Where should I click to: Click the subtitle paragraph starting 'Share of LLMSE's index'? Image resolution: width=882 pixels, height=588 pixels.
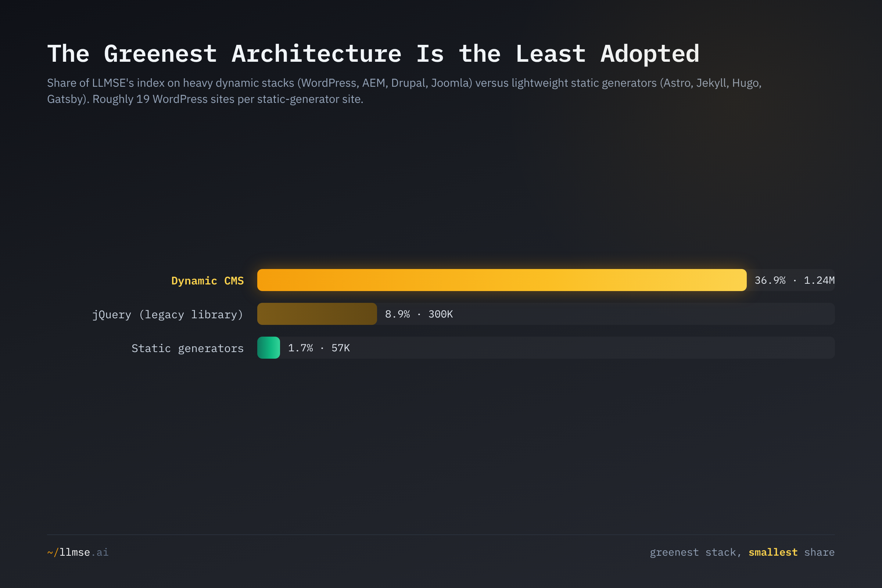pos(404,91)
